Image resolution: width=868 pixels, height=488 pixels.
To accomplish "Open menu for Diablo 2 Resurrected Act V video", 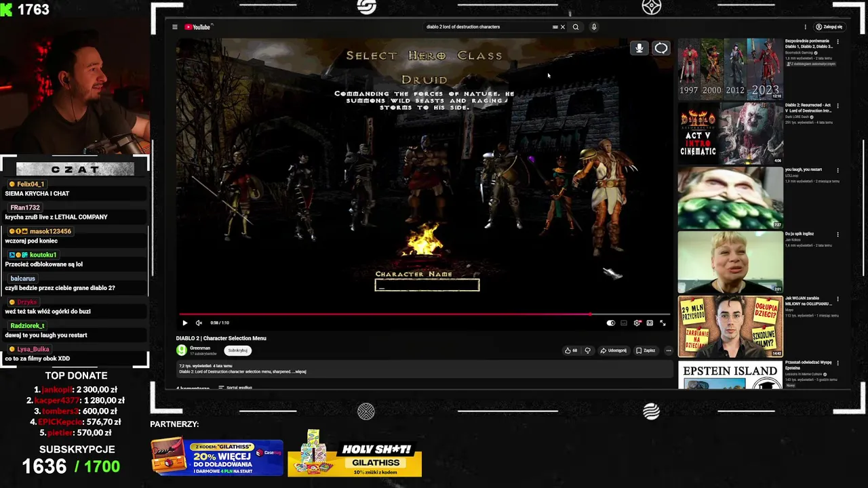I will pyautogui.click(x=837, y=106).
